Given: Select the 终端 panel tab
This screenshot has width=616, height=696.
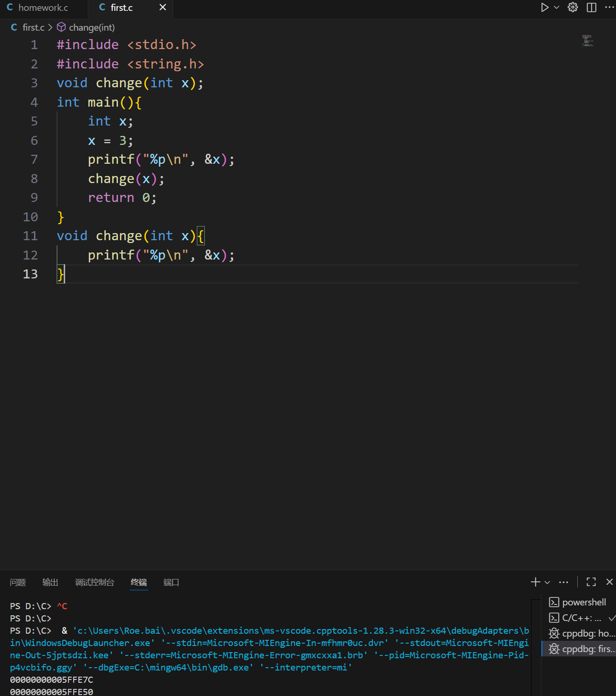Looking at the screenshot, I should [x=139, y=582].
